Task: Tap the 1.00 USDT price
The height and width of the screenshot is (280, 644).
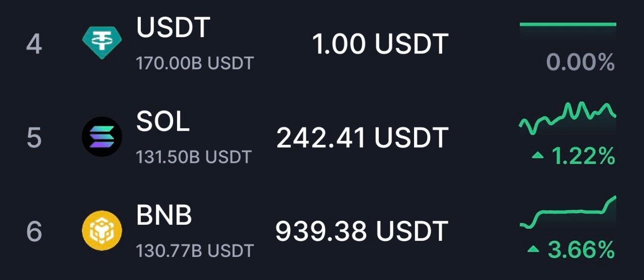Action: 380,44
